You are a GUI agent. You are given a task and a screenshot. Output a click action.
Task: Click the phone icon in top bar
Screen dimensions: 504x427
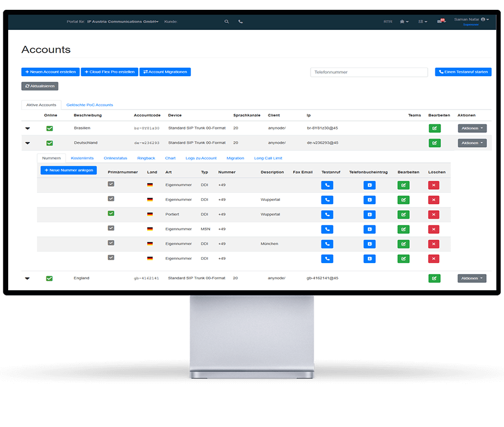[241, 22]
